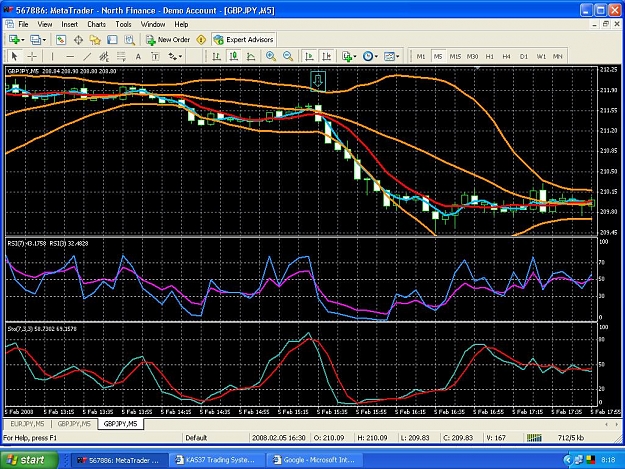Select the Fibonacci Retracement tool

pyautogui.click(x=121, y=57)
